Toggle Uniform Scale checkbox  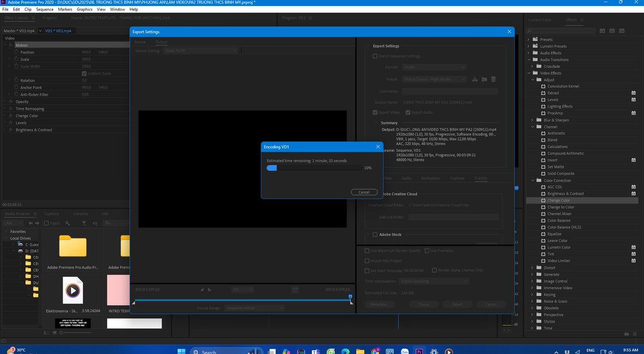[84, 73]
